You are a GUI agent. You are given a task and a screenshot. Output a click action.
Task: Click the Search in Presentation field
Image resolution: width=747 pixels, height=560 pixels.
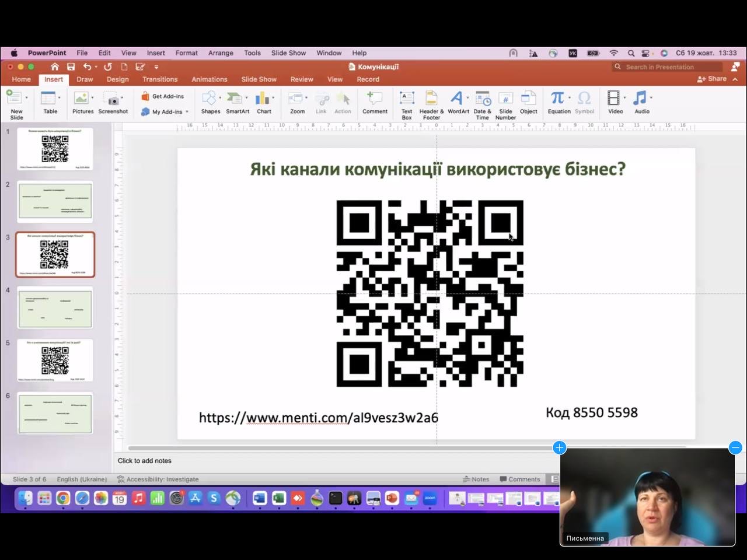point(668,67)
